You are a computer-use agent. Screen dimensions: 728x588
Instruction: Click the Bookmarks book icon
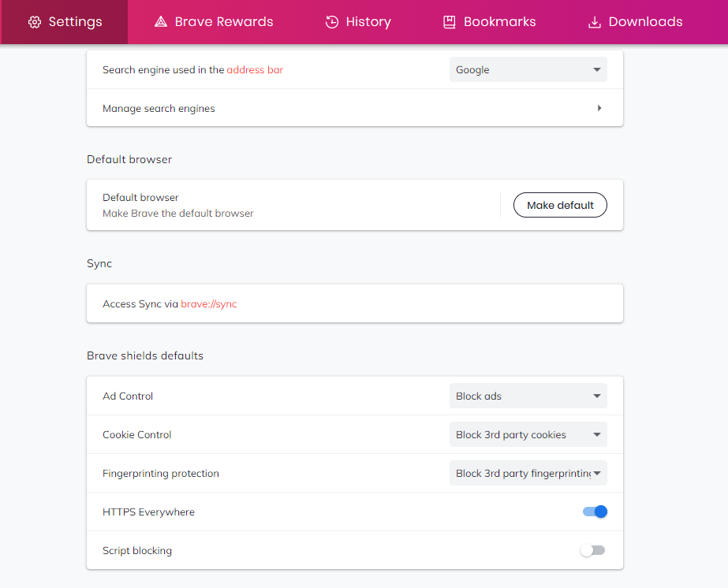click(450, 22)
